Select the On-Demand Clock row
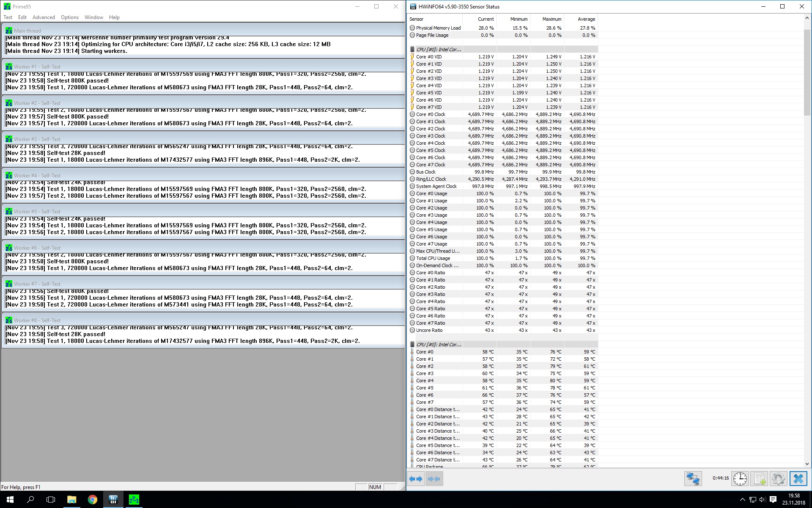Viewport: 812px width, 508px height. tap(502, 265)
